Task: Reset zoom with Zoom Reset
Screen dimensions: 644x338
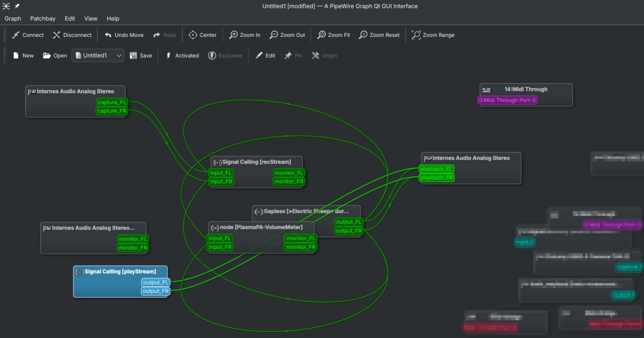Action: 379,35
